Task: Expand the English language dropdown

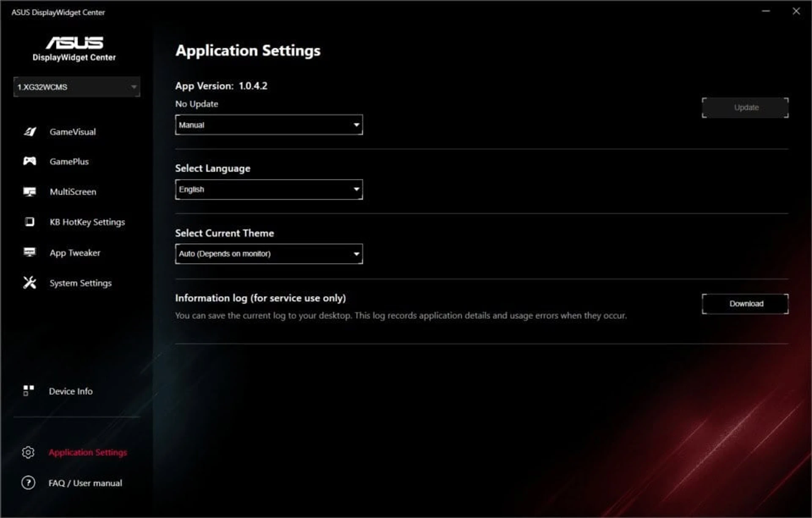Action: point(269,189)
